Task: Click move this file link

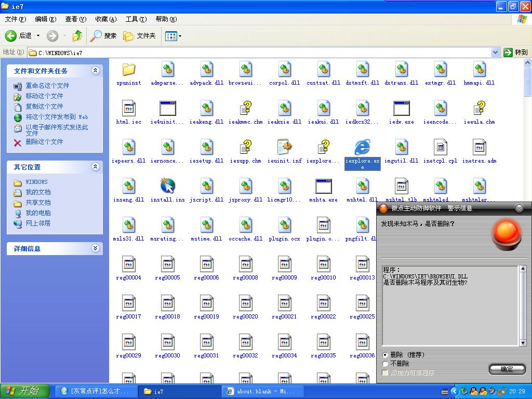Action: tap(45, 96)
